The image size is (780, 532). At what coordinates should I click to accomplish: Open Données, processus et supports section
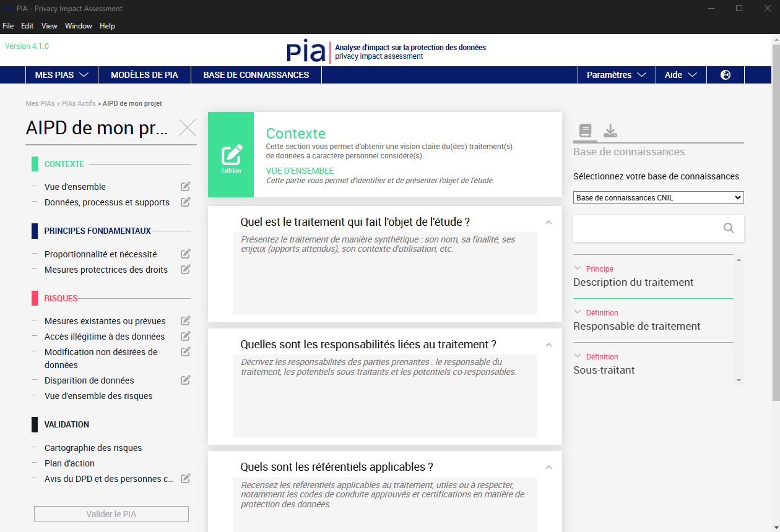click(x=107, y=202)
